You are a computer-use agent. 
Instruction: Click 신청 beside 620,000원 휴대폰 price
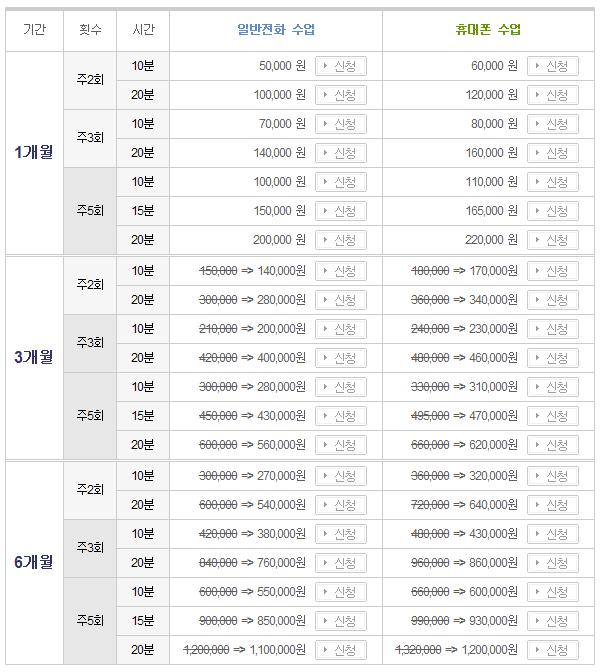tap(553, 445)
